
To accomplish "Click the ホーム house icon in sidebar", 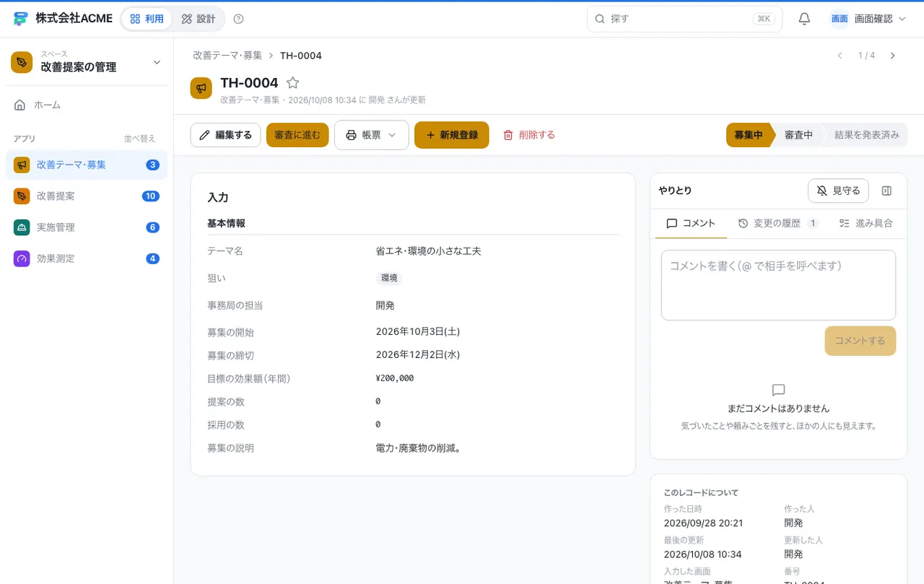I will (20, 105).
